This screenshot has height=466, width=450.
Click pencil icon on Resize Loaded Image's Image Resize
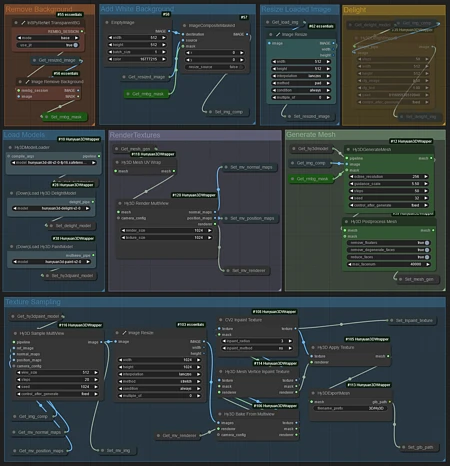pos(278,34)
